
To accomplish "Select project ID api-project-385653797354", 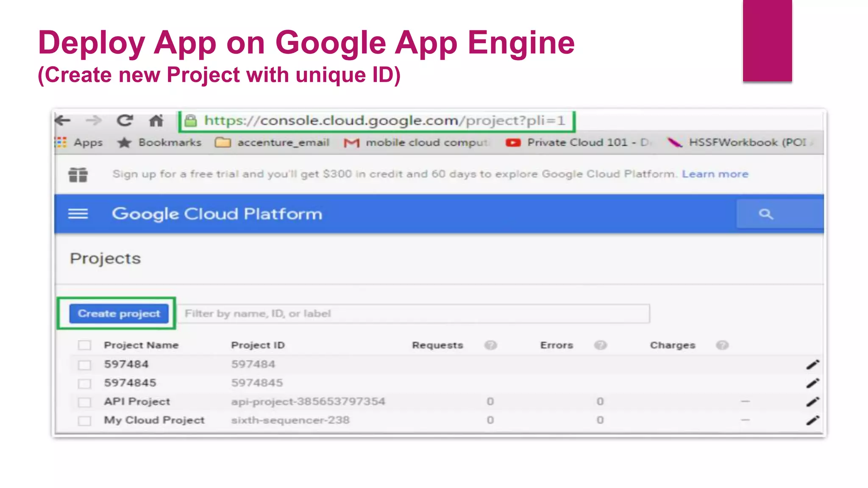I will pos(308,402).
